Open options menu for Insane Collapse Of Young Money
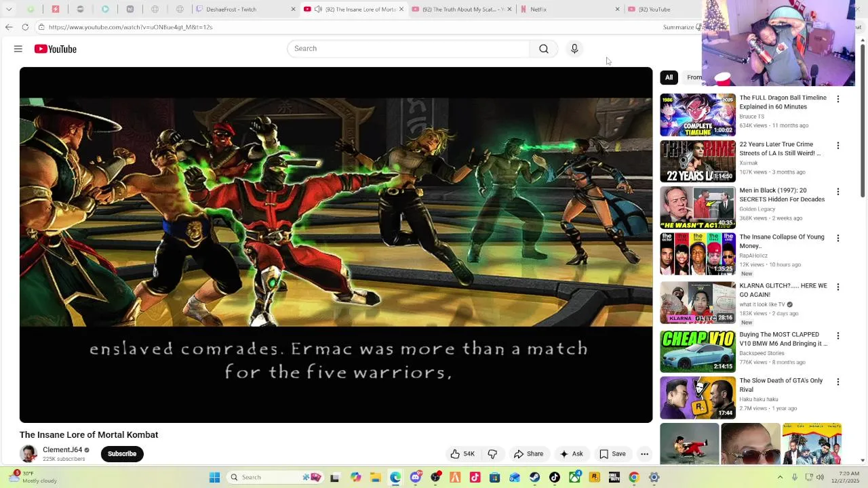 (x=838, y=239)
